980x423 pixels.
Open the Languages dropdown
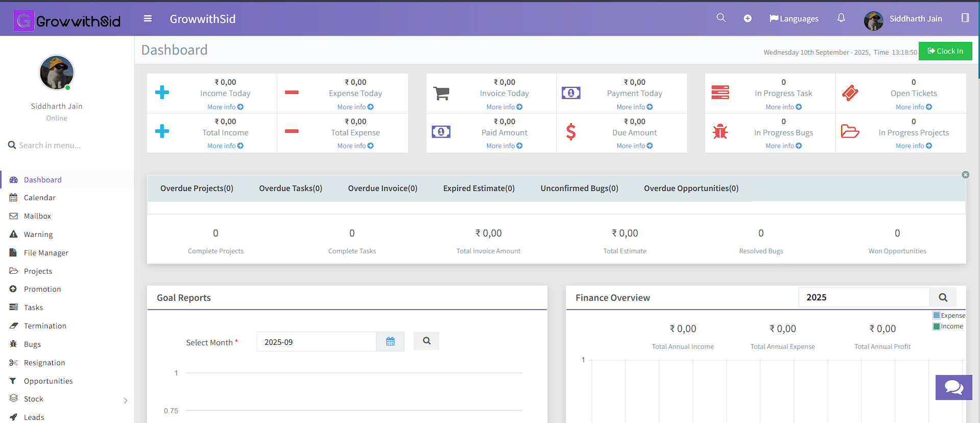794,19
